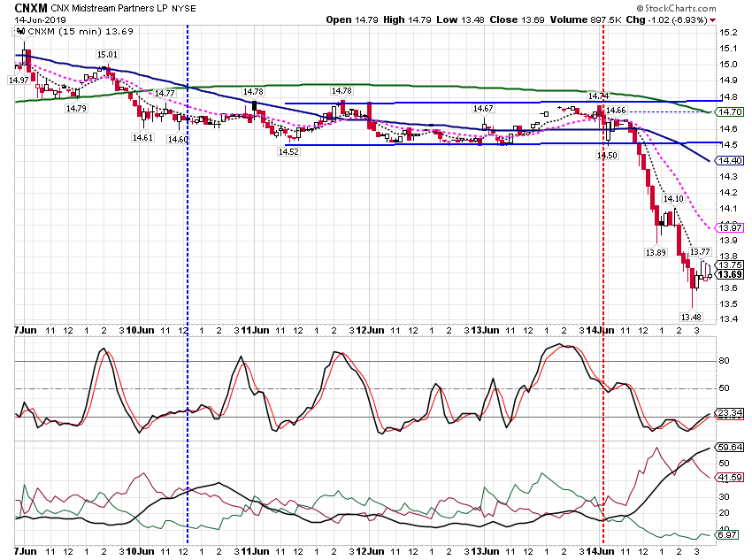Click the green 6.97 indicator value tag
752x560 pixels.
tap(728, 534)
